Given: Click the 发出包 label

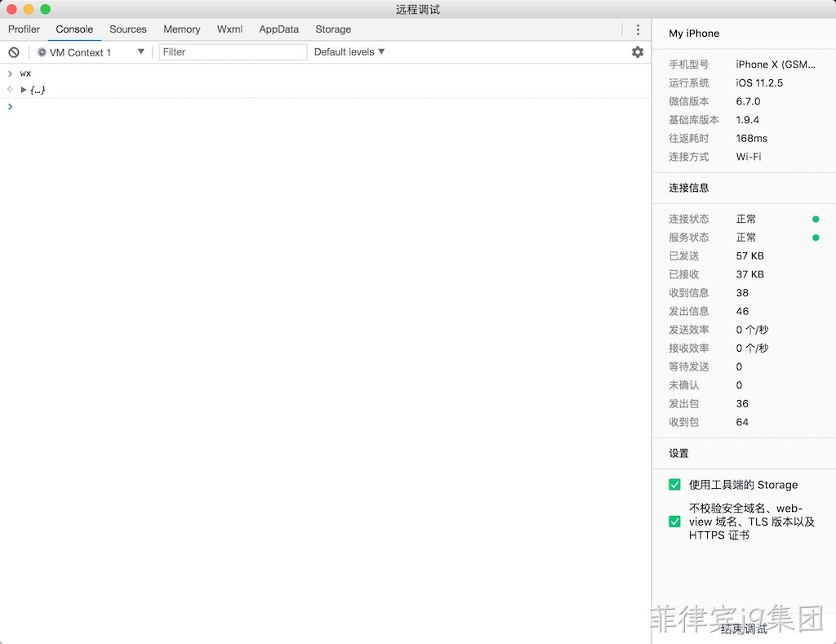Looking at the screenshot, I should click(683, 403).
